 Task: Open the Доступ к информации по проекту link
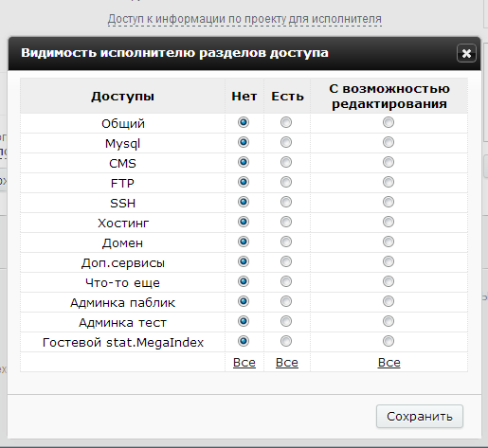pyautogui.click(x=244, y=19)
